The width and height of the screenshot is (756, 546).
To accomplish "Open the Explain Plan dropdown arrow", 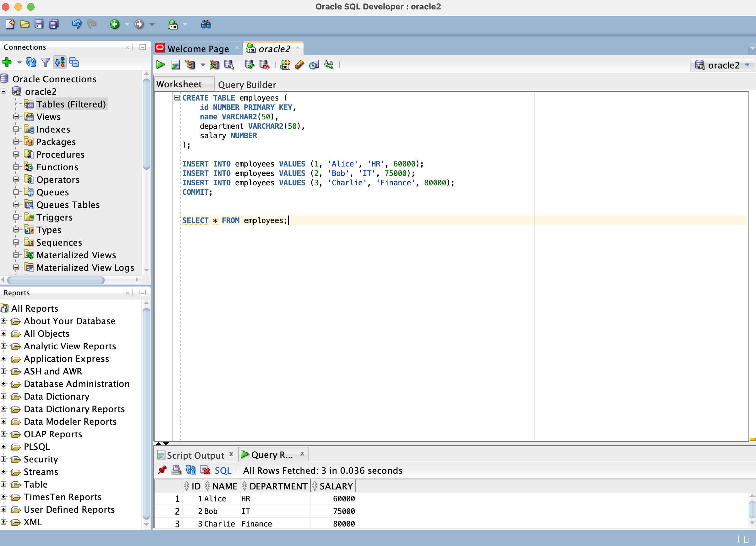I will click(203, 65).
